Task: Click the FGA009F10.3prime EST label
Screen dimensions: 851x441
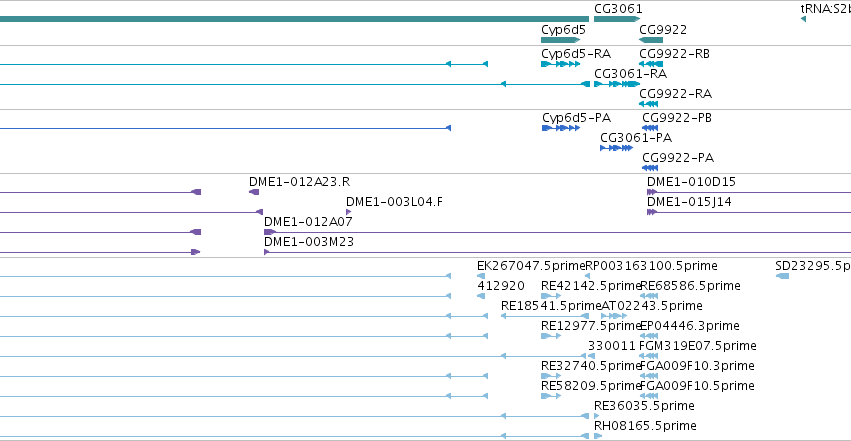Action: click(697, 366)
